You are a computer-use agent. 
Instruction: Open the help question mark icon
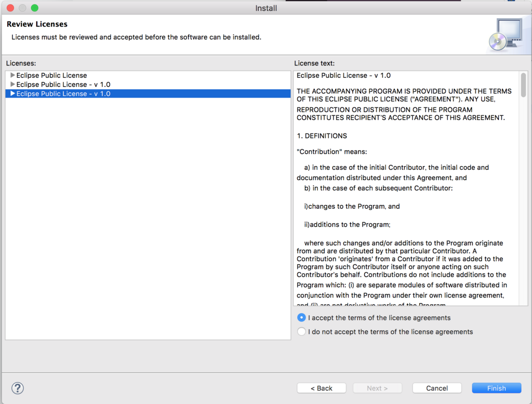18,388
